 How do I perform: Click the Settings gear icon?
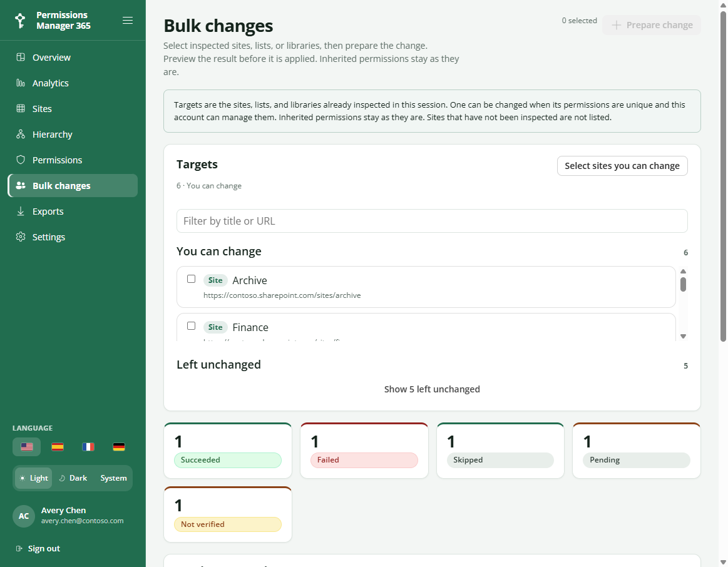coord(21,237)
